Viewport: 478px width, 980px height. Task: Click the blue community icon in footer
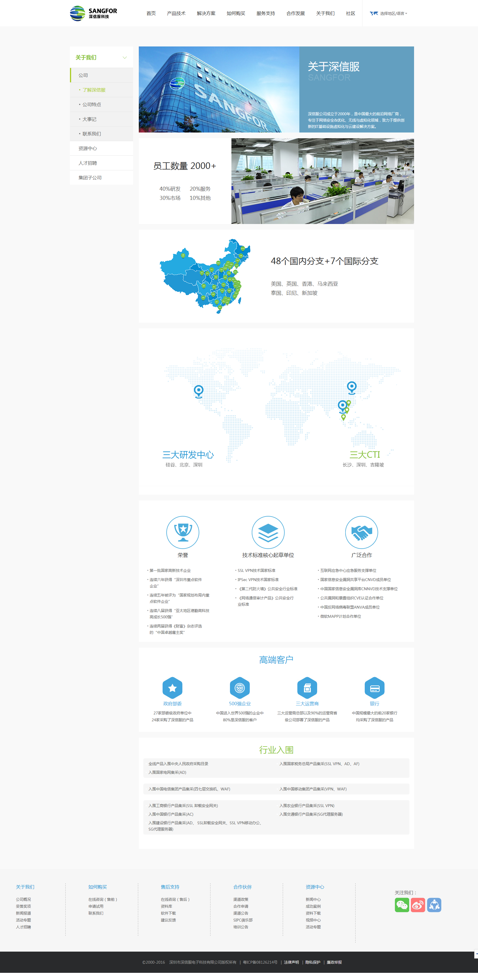(434, 905)
